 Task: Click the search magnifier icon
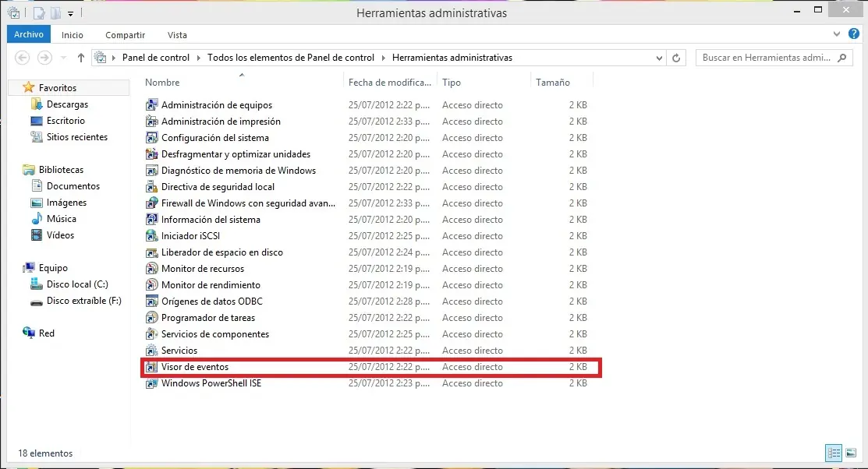point(842,58)
